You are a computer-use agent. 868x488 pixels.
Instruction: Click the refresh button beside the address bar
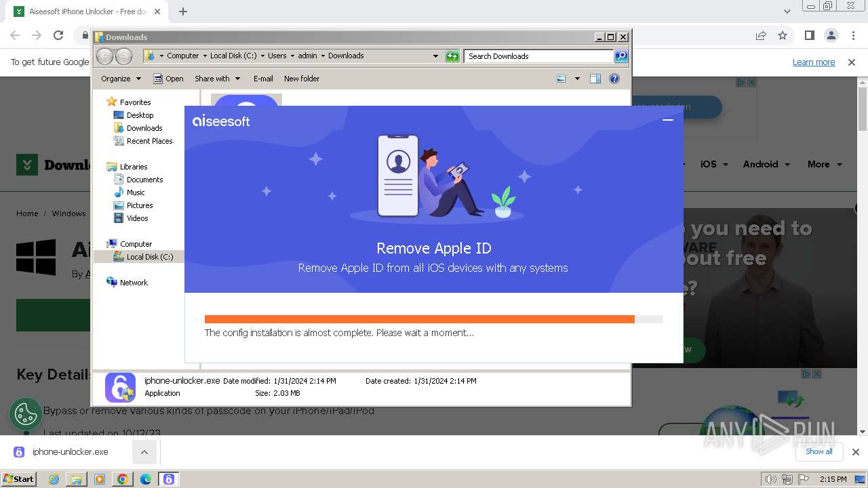pyautogui.click(x=452, y=56)
